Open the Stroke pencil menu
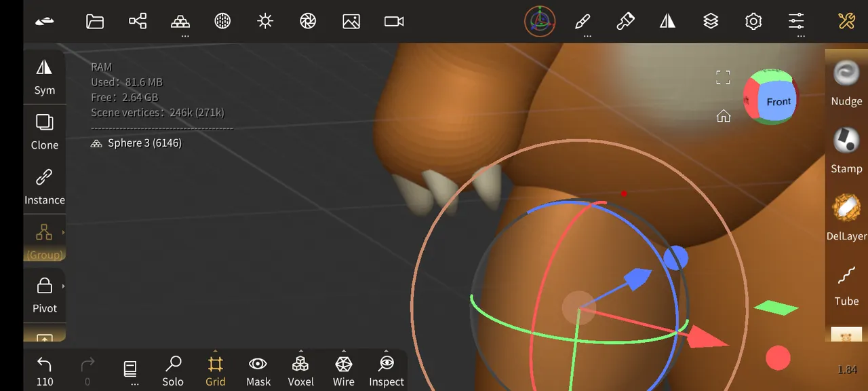 click(x=583, y=21)
